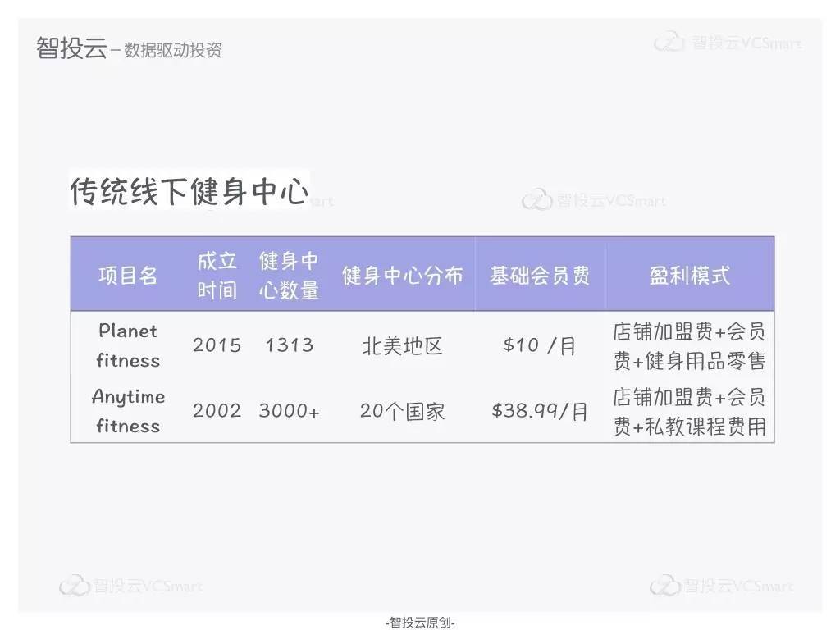This screenshot has height=630, width=840.
Task: Select the 健身中心数量 column header
Action: point(289,276)
